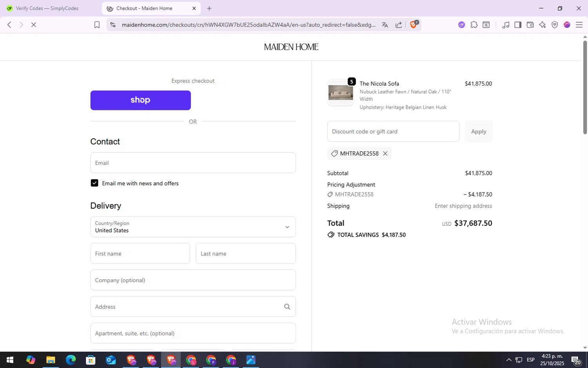The image size is (588, 368).
Task: Close the Checkout - Maiden Home tab
Action: click(194, 8)
